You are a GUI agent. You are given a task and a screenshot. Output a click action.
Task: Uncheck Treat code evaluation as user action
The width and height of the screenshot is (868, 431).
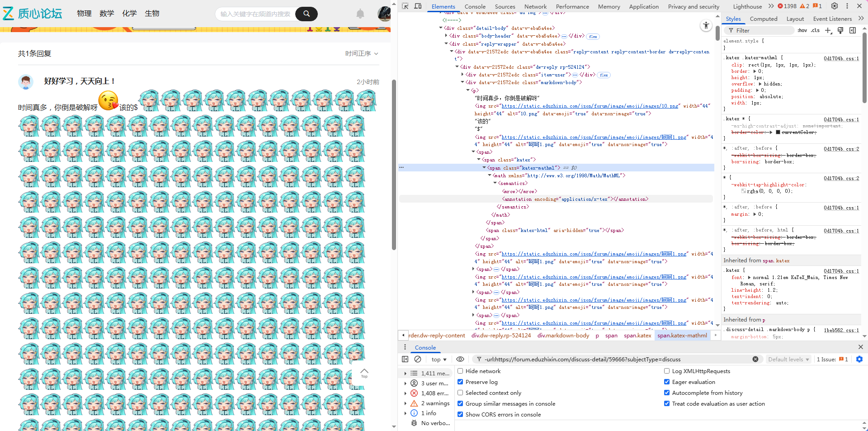[667, 403]
